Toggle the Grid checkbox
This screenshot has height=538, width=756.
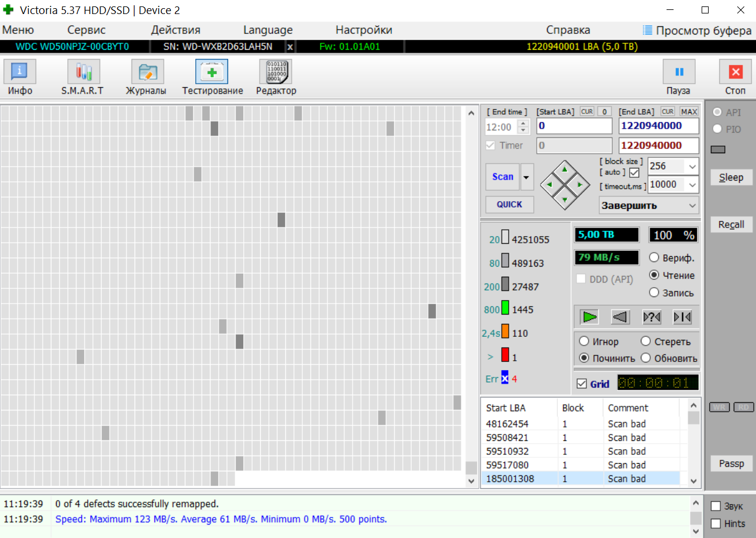[582, 384]
